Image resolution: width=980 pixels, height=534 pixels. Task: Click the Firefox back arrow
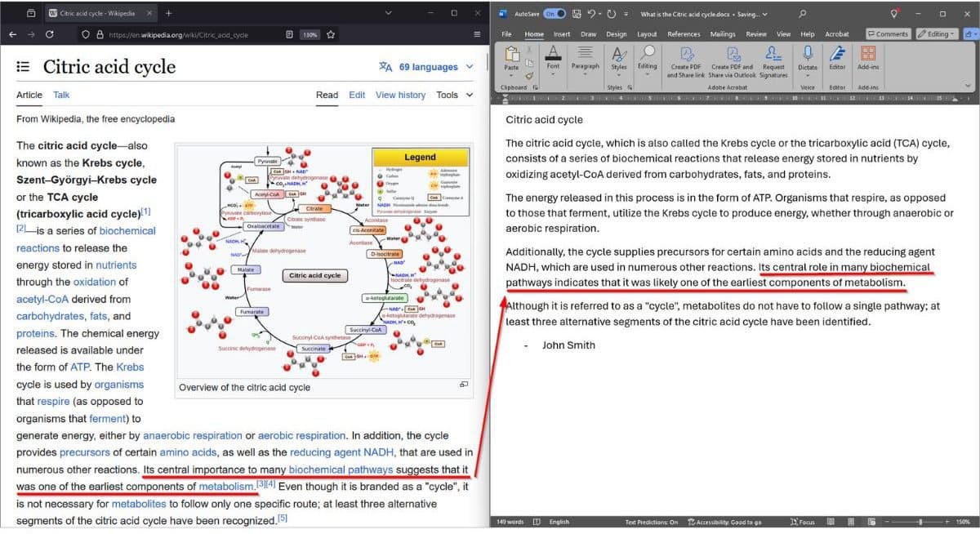(x=12, y=34)
